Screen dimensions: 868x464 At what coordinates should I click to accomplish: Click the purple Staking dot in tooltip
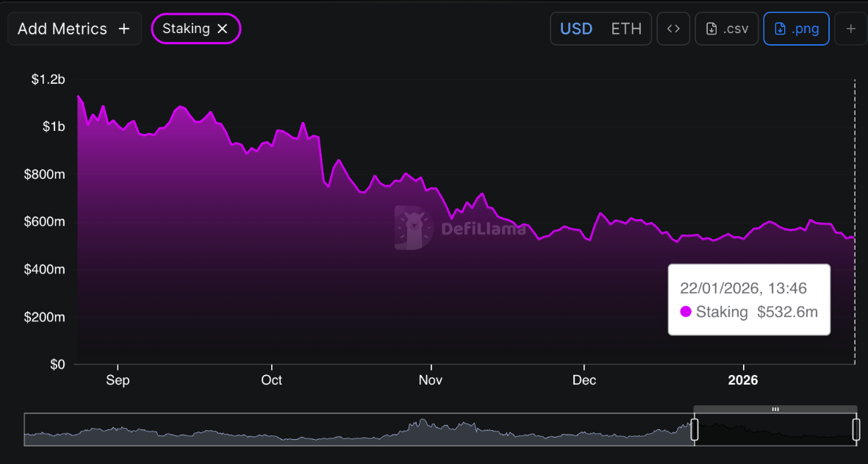tap(686, 312)
